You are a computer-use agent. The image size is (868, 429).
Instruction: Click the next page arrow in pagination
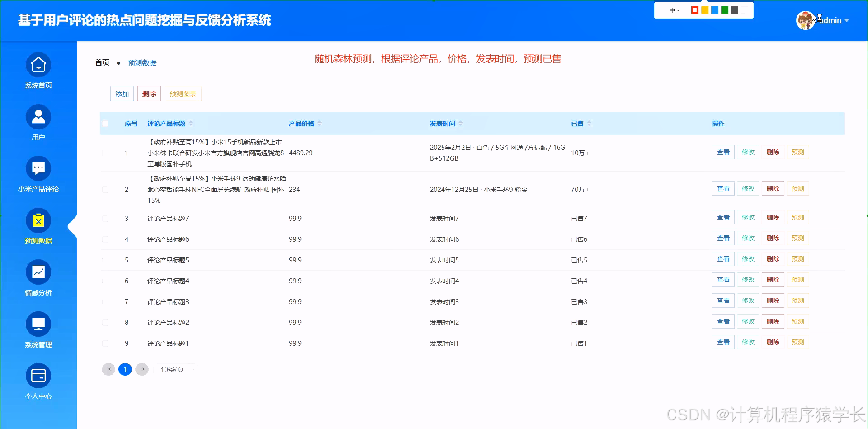point(142,369)
